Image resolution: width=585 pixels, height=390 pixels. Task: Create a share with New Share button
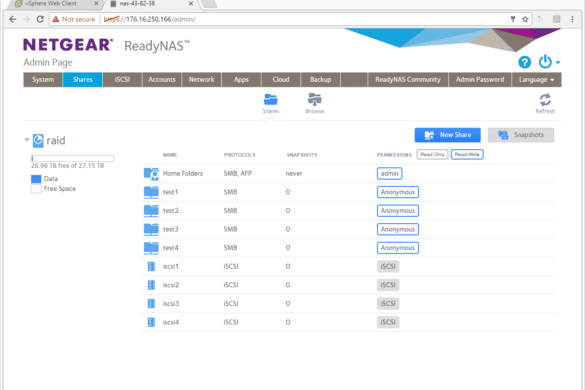tap(447, 135)
